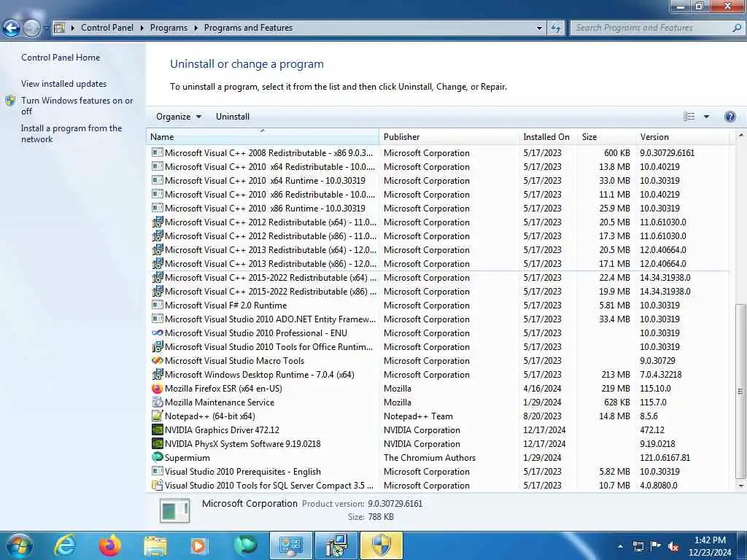
Task: Click the Visual Studio 2010 Professional infinity icon
Action: click(158, 332)
